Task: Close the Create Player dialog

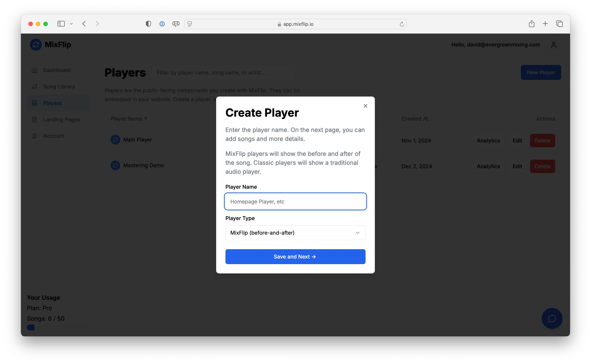Action: (x=365, y=106)
